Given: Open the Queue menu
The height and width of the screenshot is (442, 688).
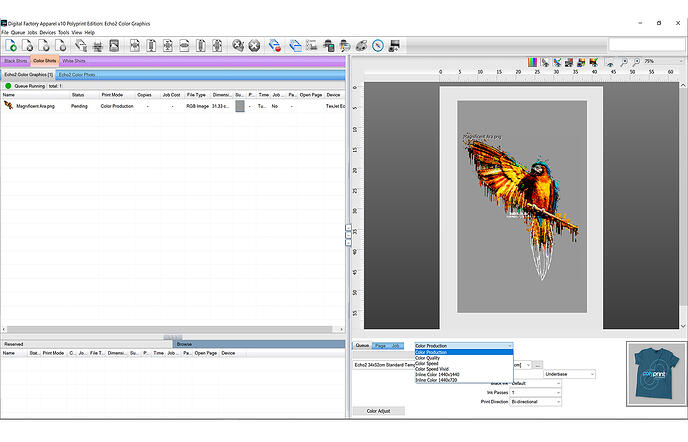Looking at the screenshot, I should click(18, 32).
